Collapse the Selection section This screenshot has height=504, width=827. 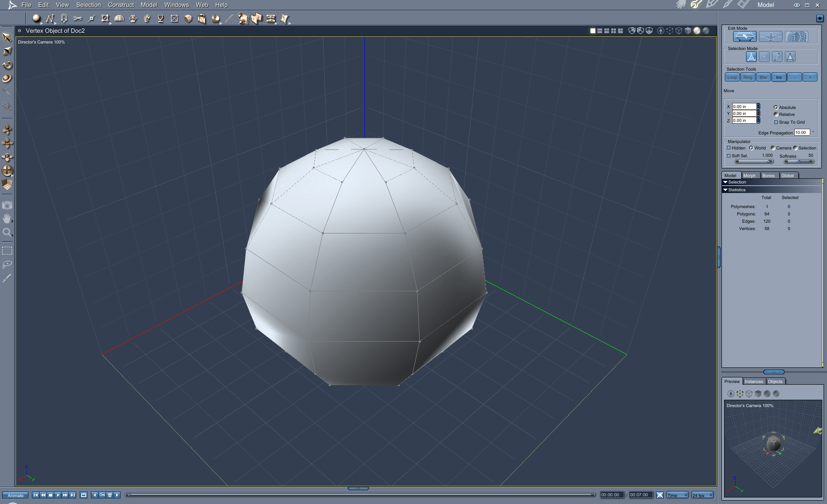pos(725,182)
